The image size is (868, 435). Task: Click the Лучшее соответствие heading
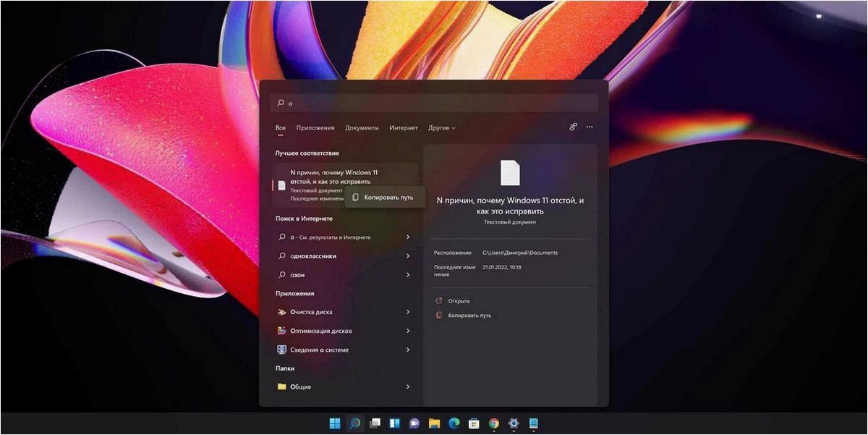(307, 153)
